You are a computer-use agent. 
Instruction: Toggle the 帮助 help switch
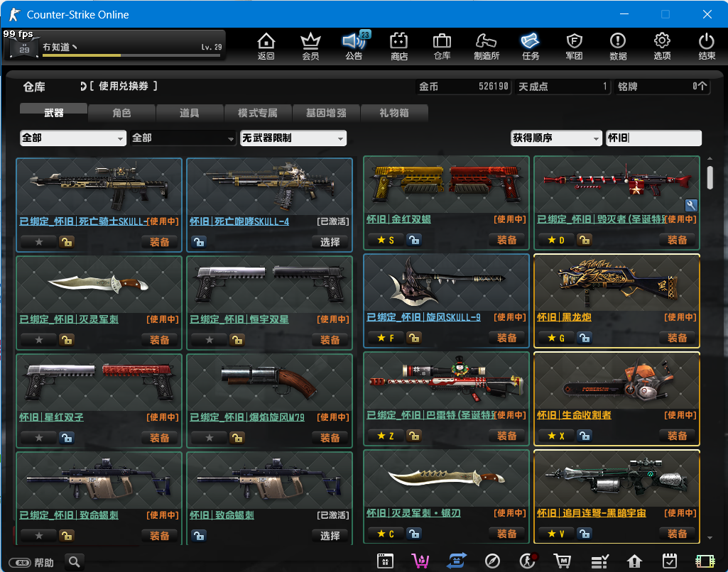20,562
